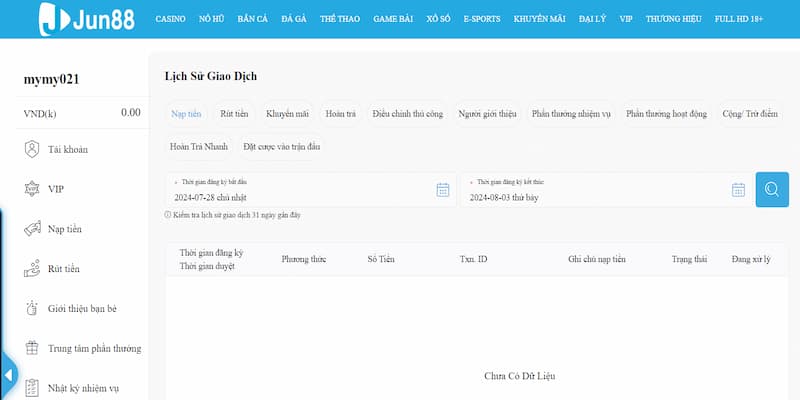Click the mymy021 username
The height and width of the screenshot is (400, 800).
pos(52,80)
